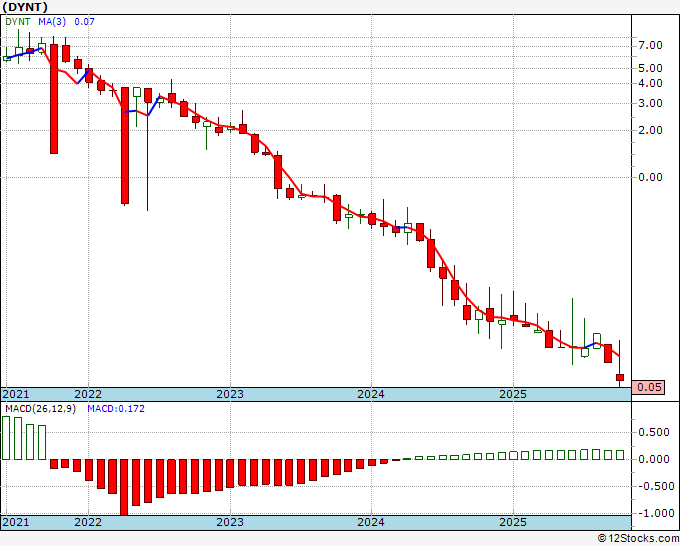Viewport: 680px width, 546px height.
Task: Select the 2023 marker on price timeline
Action: [230, 394]
